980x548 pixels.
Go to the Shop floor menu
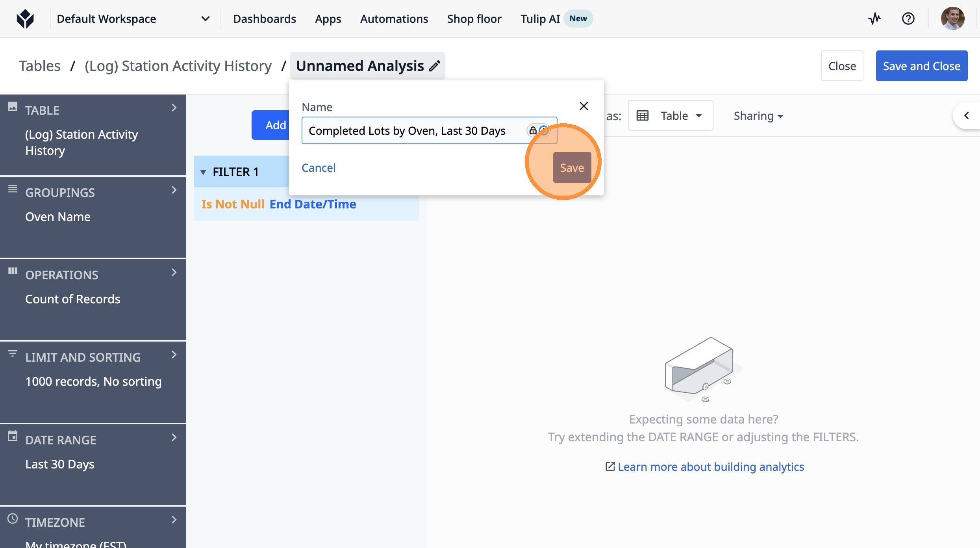[474, 19]
